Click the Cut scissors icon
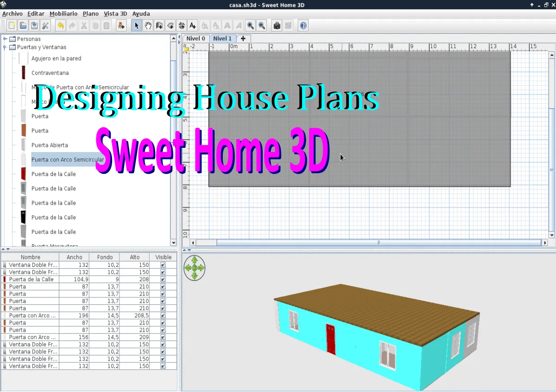556x392 pixels. [84, 25]
